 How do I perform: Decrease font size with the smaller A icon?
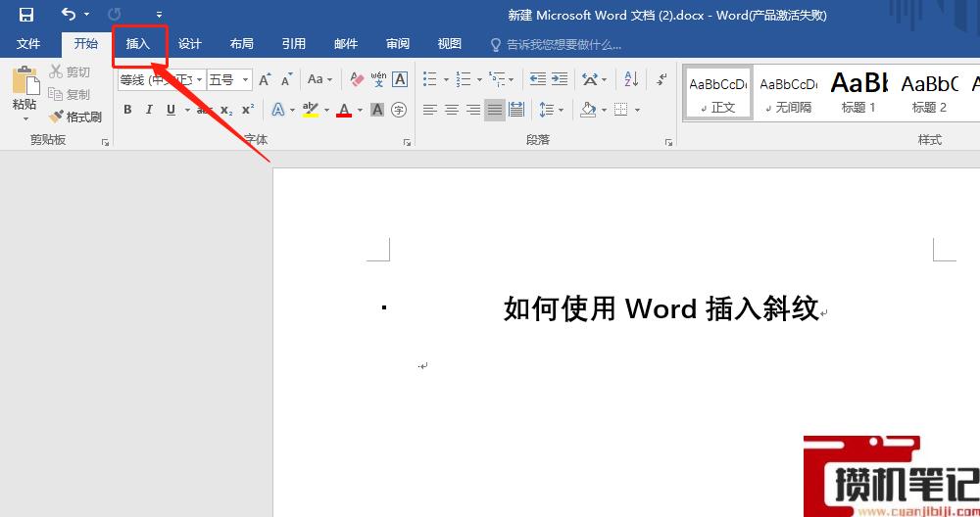coord(286,79)
